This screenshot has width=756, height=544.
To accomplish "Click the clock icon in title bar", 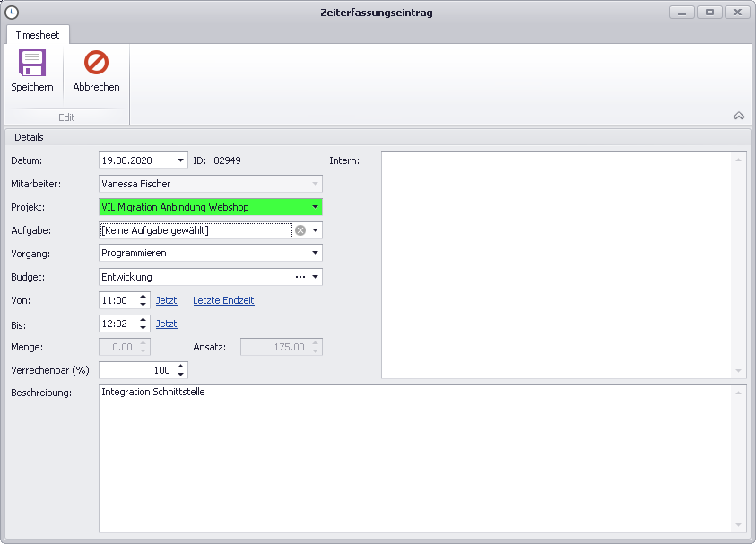I will point(12,13).
